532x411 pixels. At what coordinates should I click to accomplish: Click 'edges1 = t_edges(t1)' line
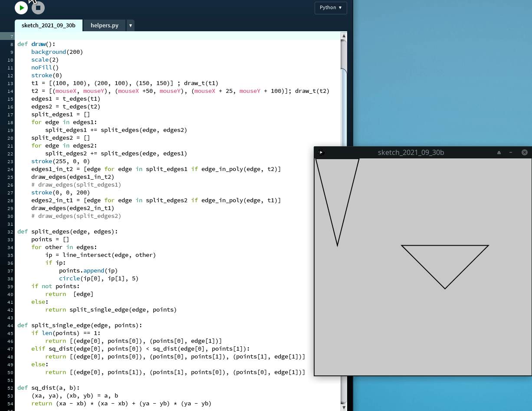(x=66, y=99)
